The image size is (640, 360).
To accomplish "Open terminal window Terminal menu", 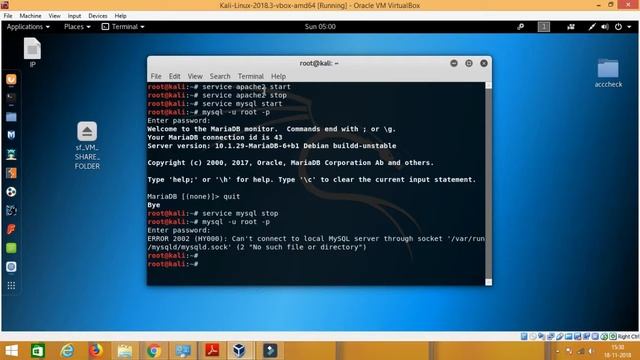I will coord(251,76).
